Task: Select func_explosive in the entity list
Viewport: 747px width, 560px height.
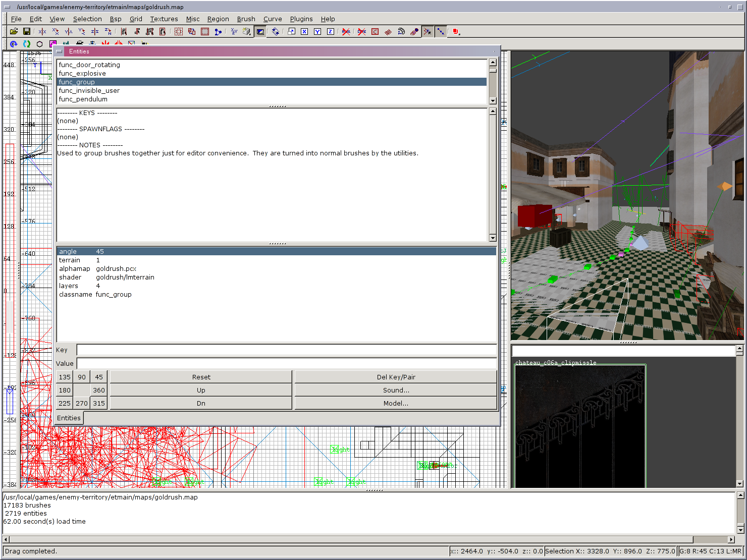Action: [x=272, y=73]
